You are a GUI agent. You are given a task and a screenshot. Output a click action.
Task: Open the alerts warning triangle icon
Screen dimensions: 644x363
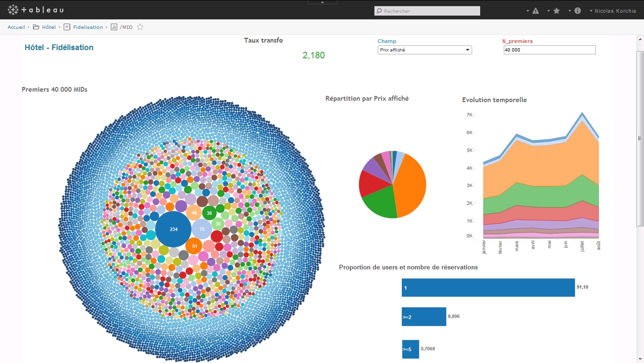pos(535,11)
